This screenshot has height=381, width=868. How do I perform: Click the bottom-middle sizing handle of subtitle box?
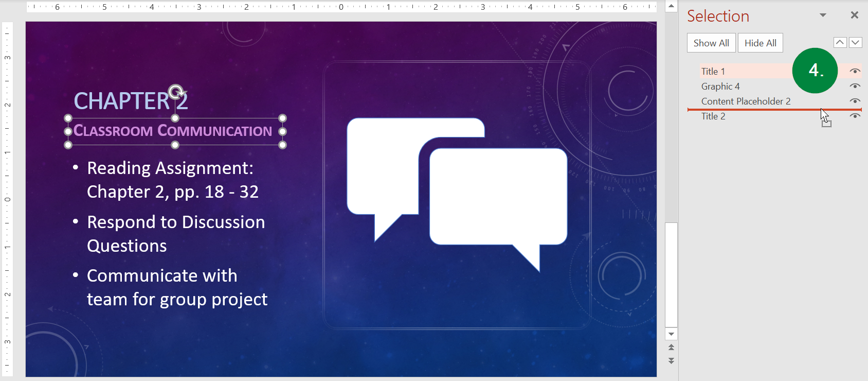click(x=175, y=145)
